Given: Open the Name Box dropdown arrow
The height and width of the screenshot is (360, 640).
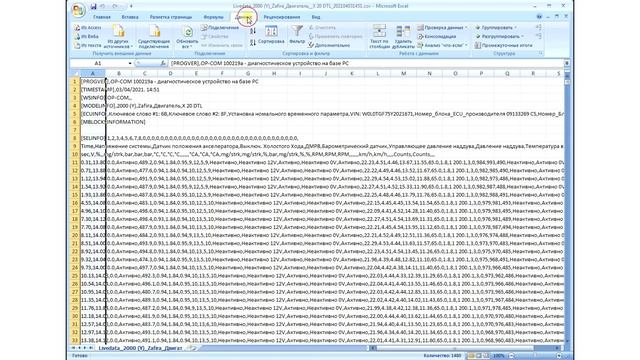Looking at the screenshot, I should pyautogui.click(x=130, y=63).
